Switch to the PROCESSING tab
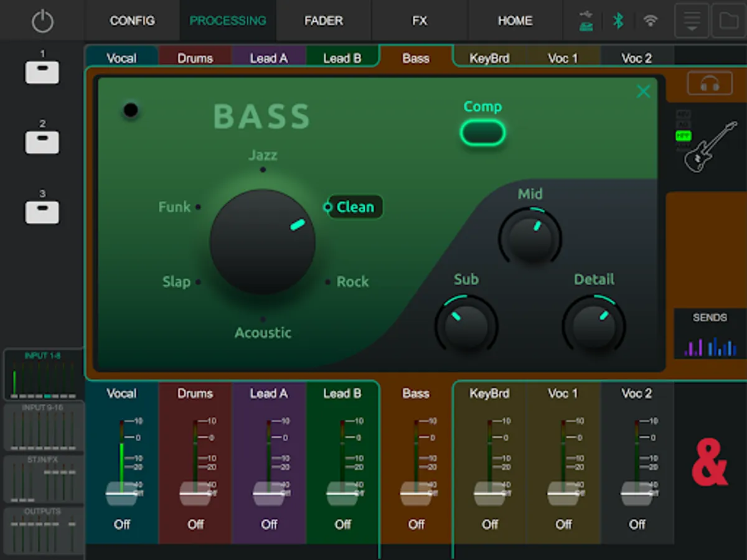747x560 pixels. [228, 21]
